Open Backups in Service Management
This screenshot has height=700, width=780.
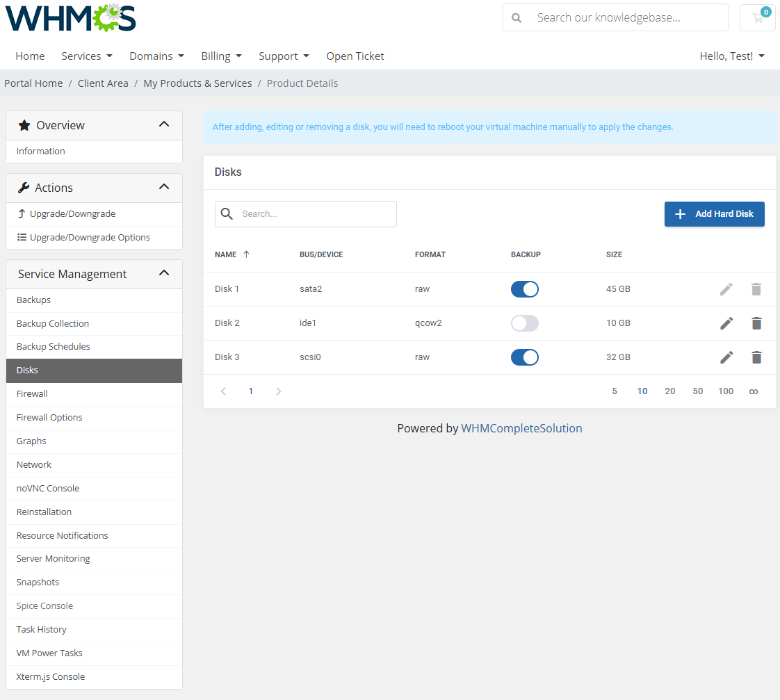click(x=94, y=300)
